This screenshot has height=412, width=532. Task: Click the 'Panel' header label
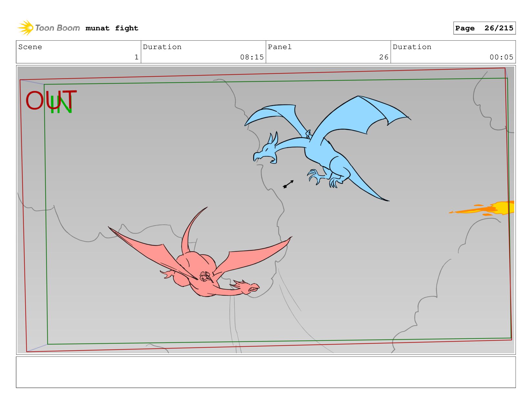point(280,47)
